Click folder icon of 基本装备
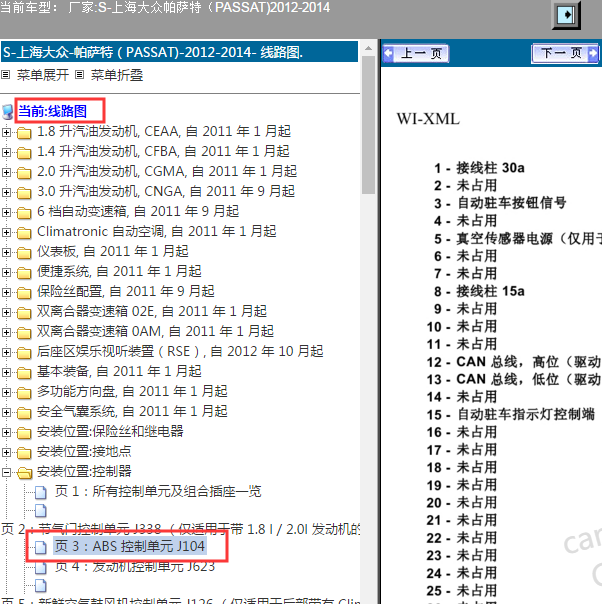 tap(24, 372)
